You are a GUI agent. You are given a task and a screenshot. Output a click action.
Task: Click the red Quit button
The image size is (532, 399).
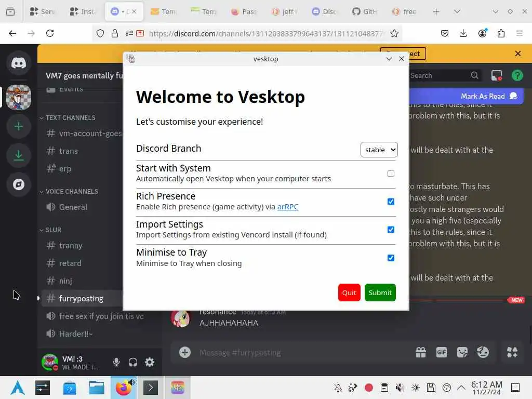[349, 292]
